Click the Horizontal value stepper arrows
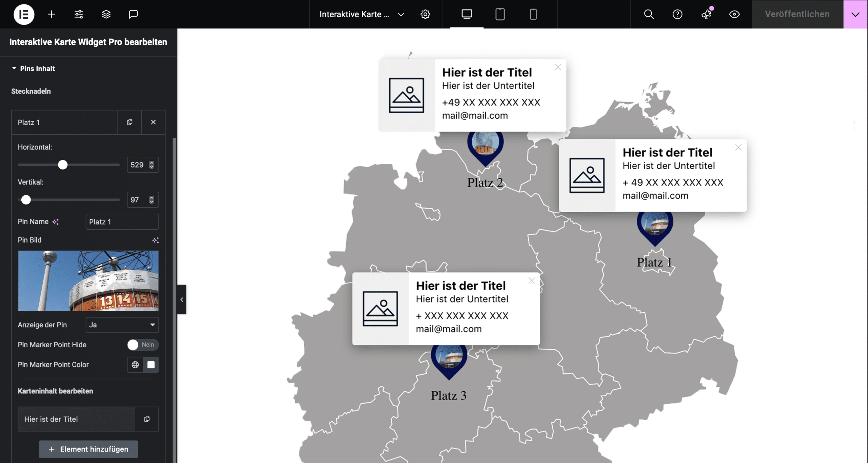Screen dimensions: 868x463 [x=152, y=165]
